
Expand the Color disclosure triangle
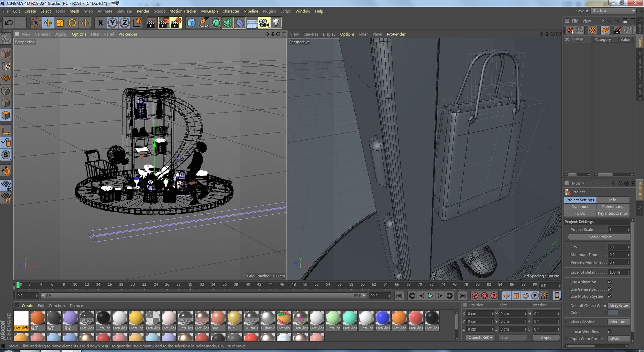605,312
